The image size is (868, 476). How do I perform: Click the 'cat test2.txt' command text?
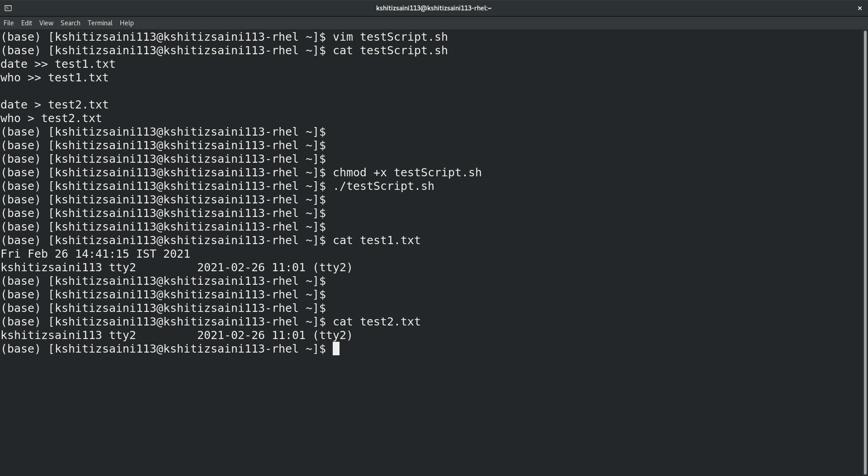(376, 322)
